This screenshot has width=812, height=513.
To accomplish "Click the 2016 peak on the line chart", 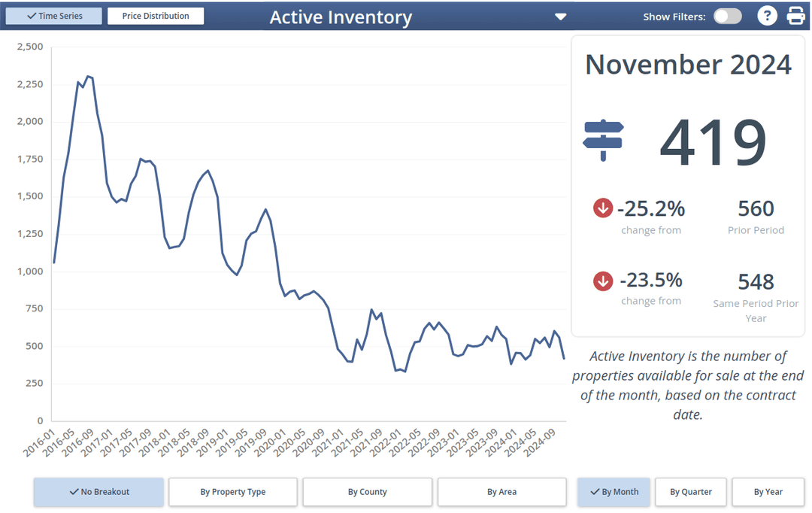I will [88, 76].
